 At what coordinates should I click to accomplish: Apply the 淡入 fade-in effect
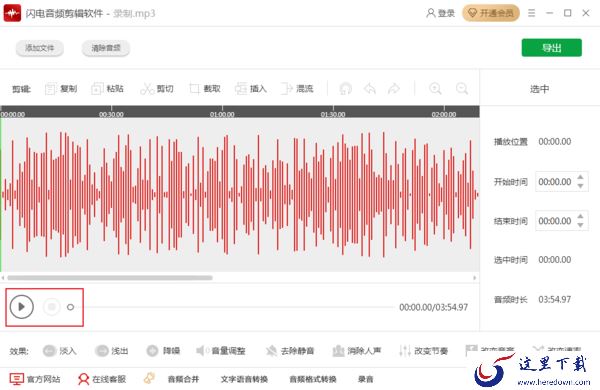coord(59,351)
